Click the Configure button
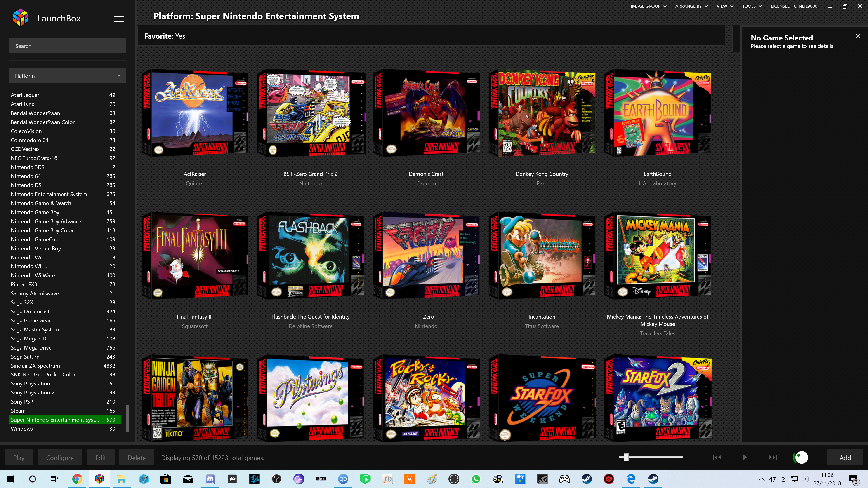This screenshot has width=868, height=488. tap(60, 457)
